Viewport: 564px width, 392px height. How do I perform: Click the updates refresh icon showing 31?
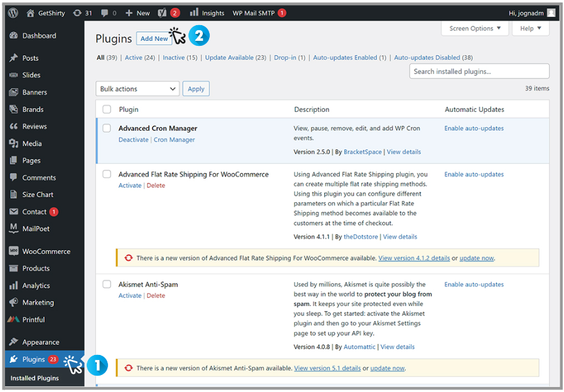click(77, 13)
